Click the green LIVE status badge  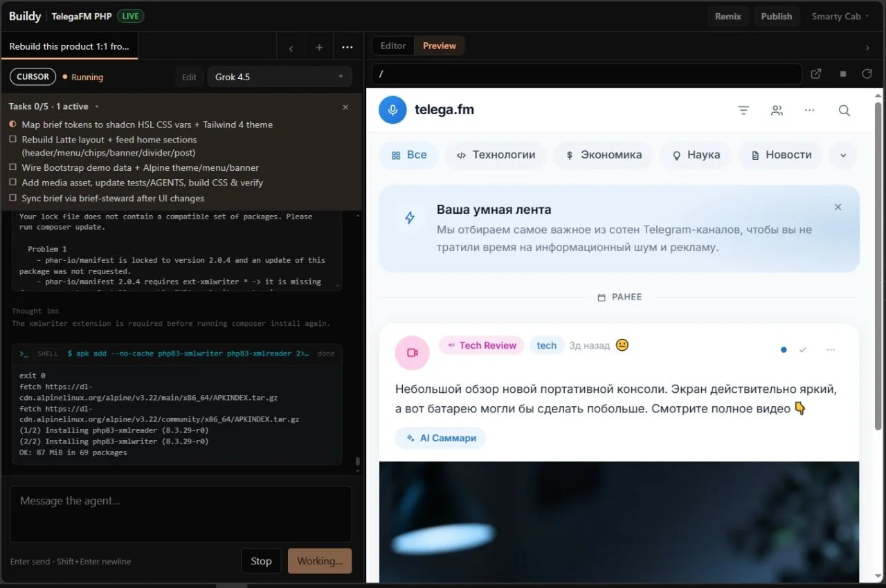pyautogui.click(x=131, y=16)
